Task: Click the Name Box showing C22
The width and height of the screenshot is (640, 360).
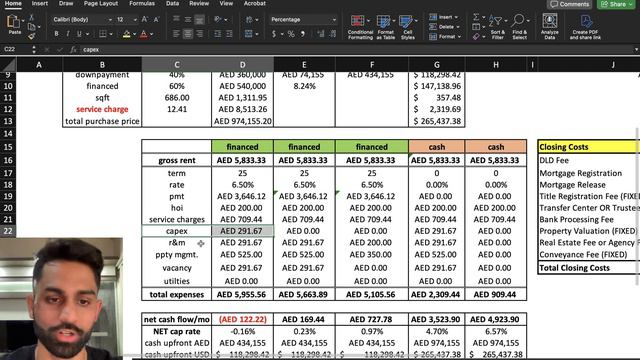Action: (16, 49)
